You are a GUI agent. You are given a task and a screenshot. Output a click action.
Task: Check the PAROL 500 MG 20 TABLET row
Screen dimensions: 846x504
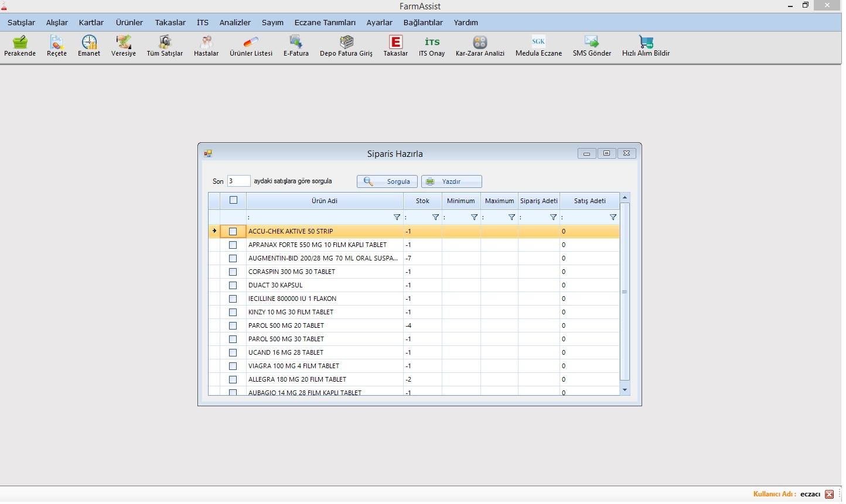click(x=233, y=325)
